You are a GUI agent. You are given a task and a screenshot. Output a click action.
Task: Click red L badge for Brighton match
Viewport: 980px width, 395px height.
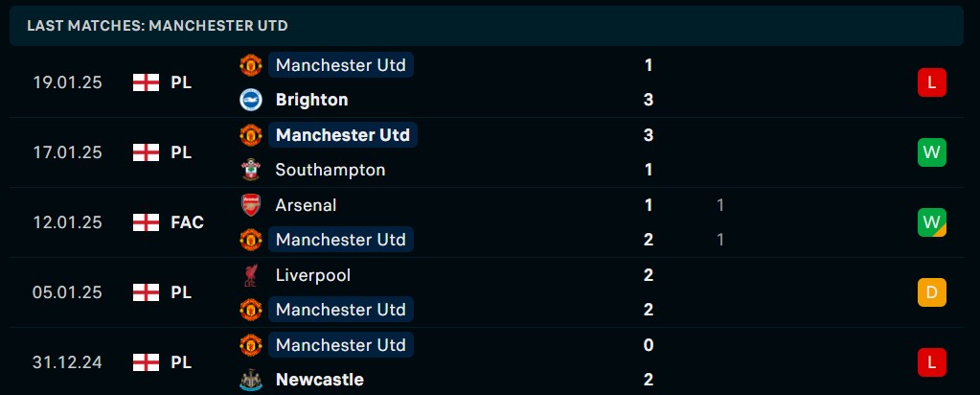pos(931,82)
